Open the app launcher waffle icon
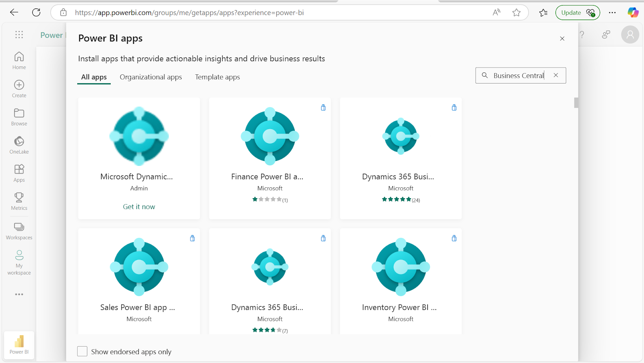Viewport: 644px width, 363px height. pos(19,35)
